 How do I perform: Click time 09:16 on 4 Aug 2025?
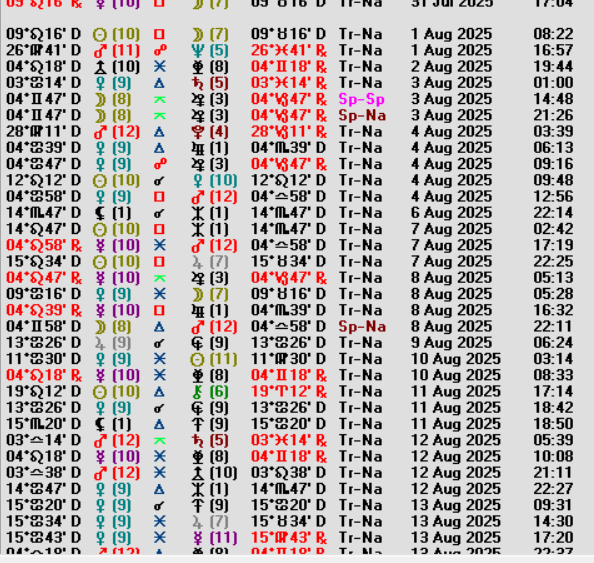553,164
